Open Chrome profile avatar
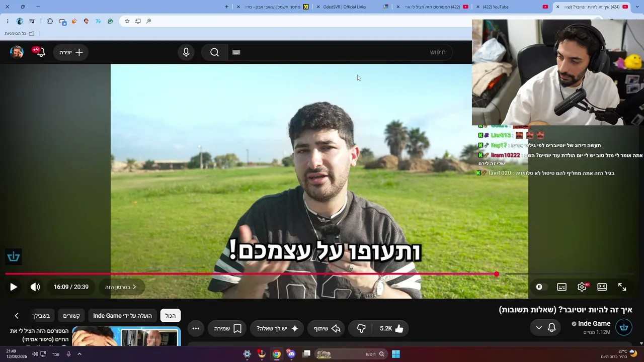This screenshot has width=644, height=362. 20,21
